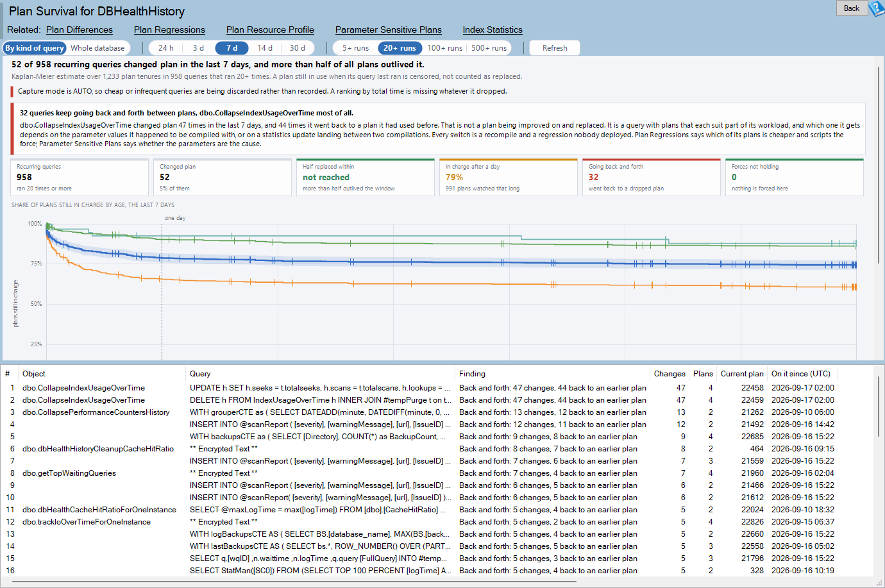This screenshot has height=588, width=885.
Task: Sort by the Changes column header
Action: tap(670, 374)
